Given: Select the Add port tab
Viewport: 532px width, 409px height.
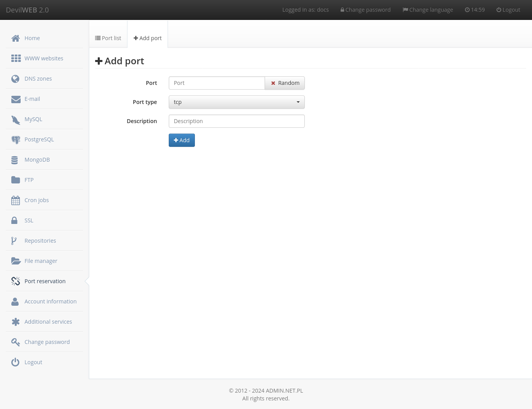Looking at the screenshot, I should [x=148, y=38].
